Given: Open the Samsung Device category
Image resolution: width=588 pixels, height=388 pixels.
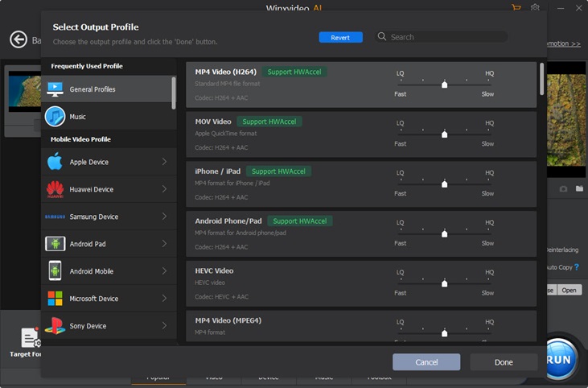Looking at the screenshot, I should pyautogui.click(x=109, y=217).
